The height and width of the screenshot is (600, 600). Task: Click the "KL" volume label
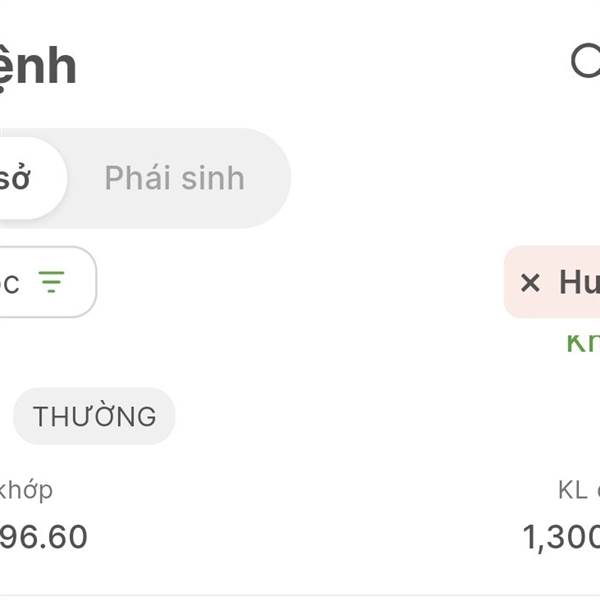tap(572, 490)
